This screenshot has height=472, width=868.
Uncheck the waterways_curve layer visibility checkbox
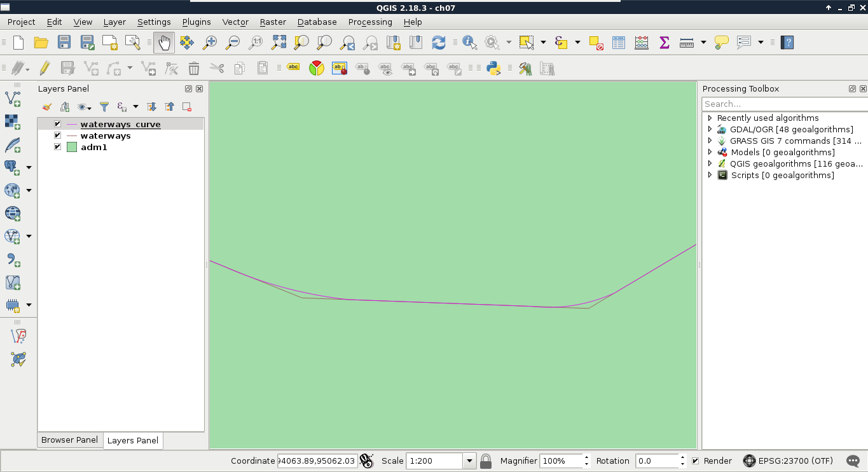coord(58,124)
